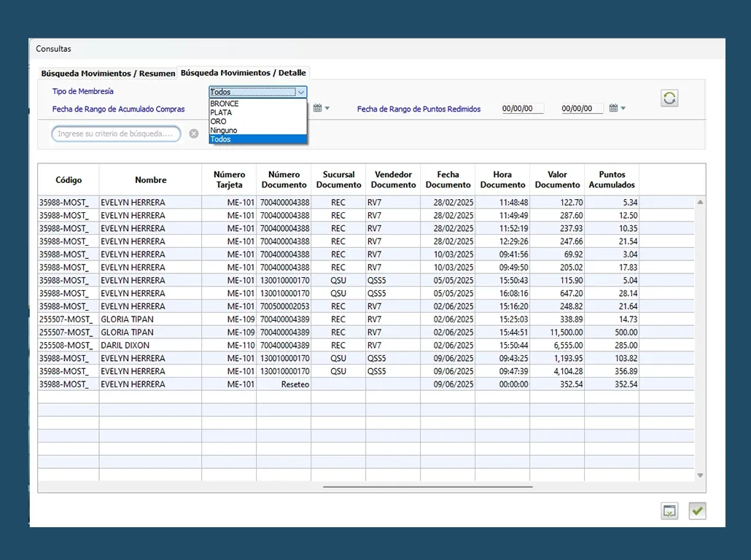Click the table's scroll down arrow
Image resolution: width=751 pixels, height=560 pixels.
(x=700, y=475)
